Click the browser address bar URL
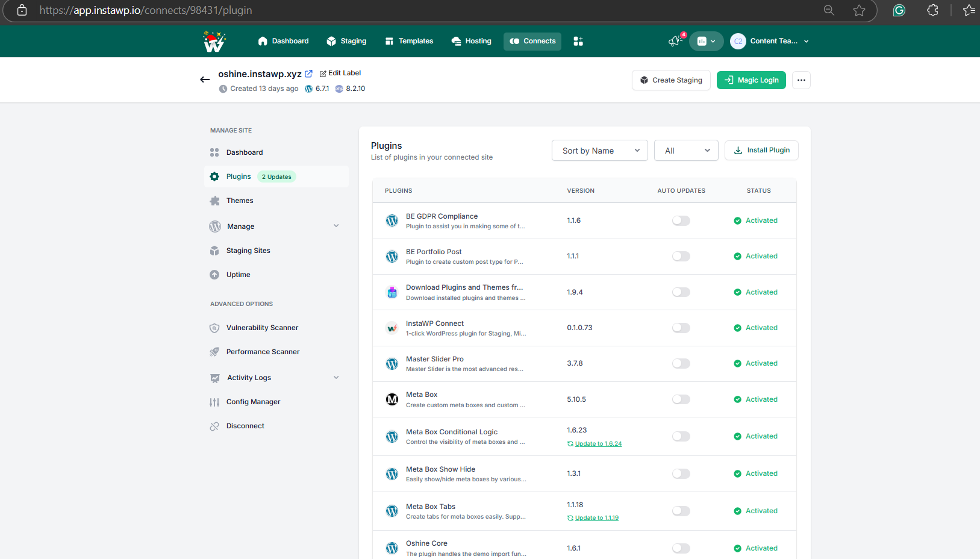The width and height of the screenshot is (980, 559). (146, 10)
